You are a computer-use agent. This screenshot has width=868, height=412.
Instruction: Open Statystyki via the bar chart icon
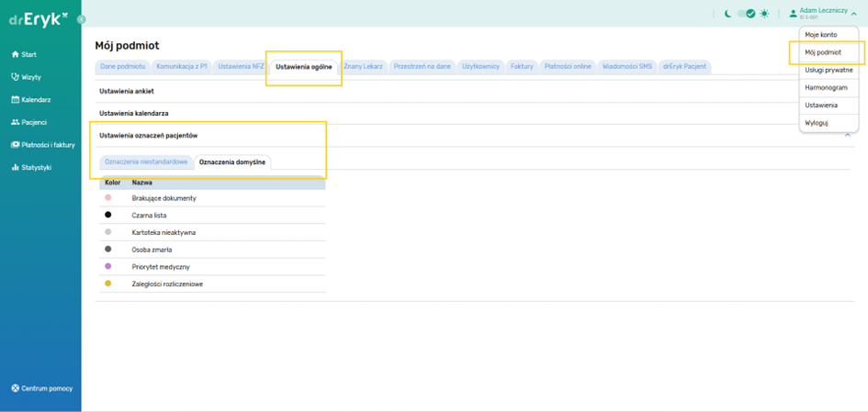tap(15, 168)
